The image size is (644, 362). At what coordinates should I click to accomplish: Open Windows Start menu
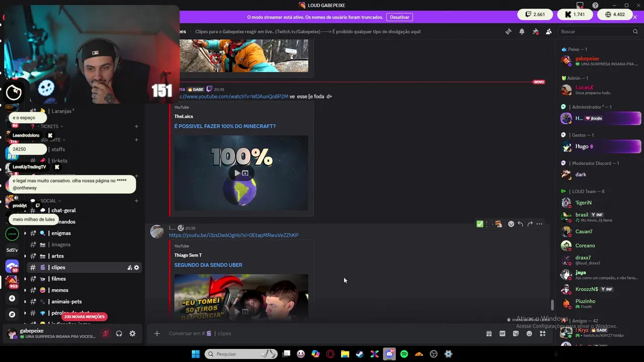coord(195,354)
